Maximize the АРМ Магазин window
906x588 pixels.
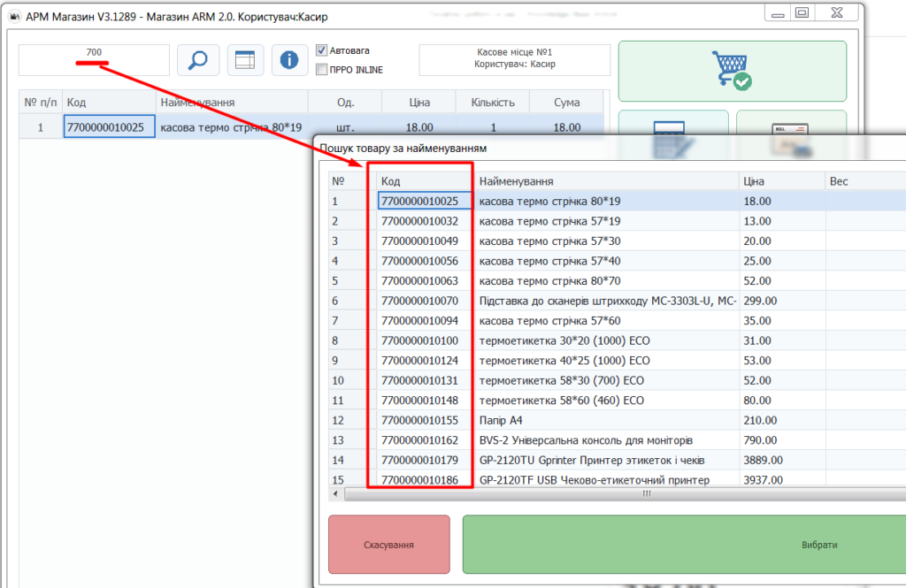pyautogui.click(x=802, y=12)
